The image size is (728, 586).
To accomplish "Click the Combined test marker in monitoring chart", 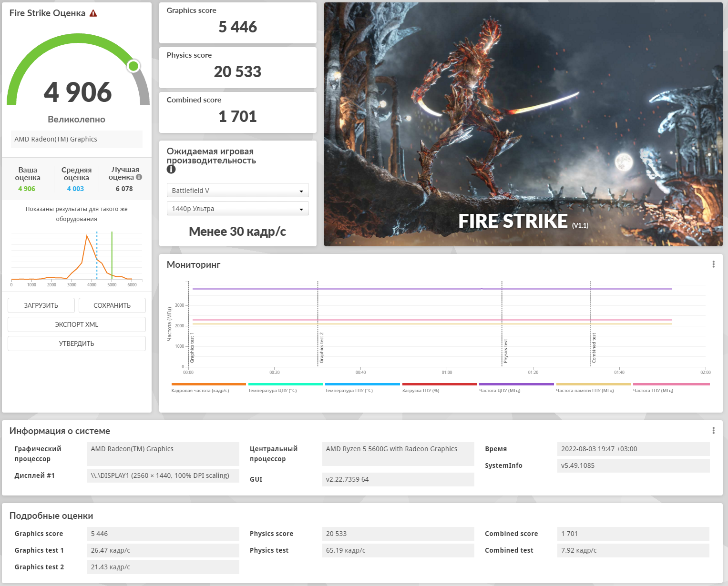I will pyautogui.click(x=594, y=348).
